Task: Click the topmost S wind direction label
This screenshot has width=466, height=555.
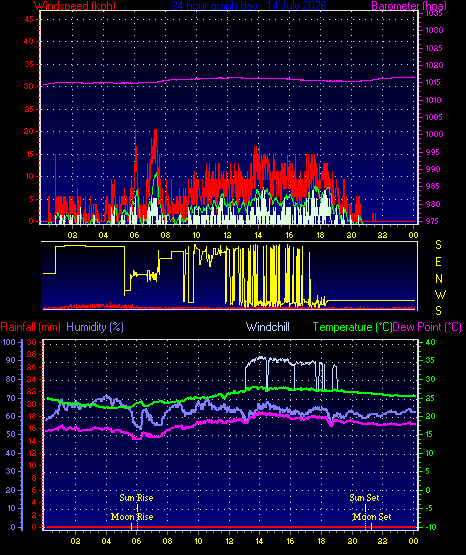Action: [438, 245]
